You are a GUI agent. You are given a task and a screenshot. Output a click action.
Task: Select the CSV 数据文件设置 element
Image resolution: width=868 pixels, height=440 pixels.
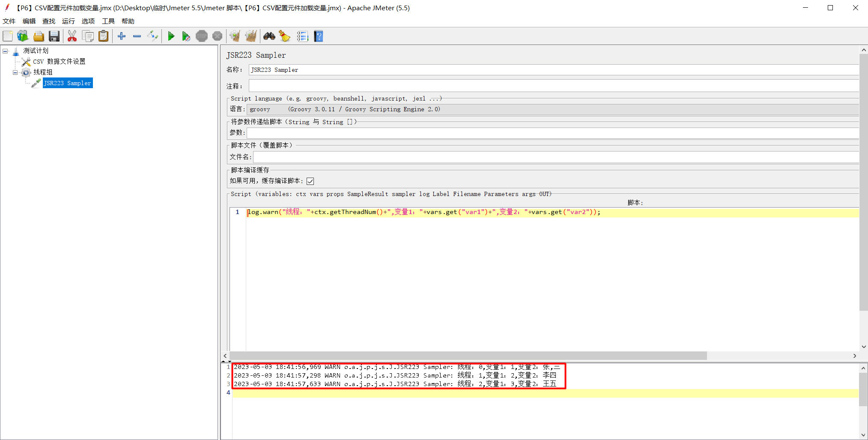pyautogui.click(x=59, y=62)
